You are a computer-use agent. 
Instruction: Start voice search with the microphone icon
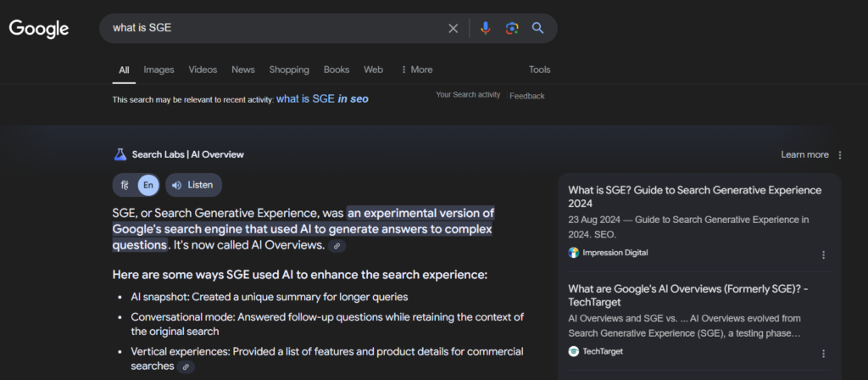(x=486, y=28)
